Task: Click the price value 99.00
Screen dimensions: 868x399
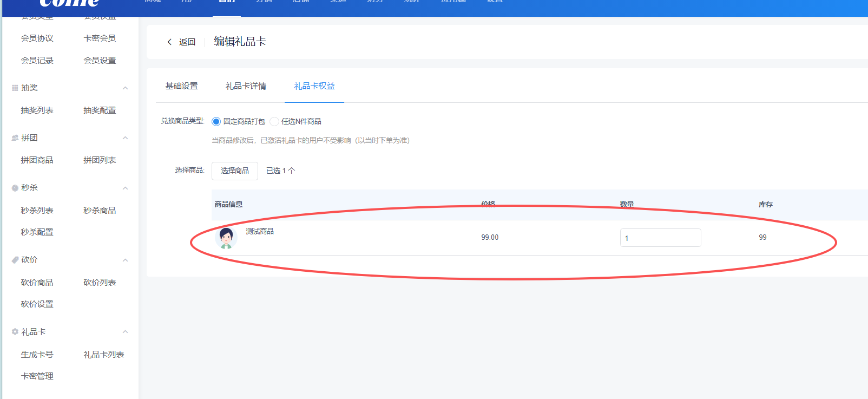Action: point(490,237)
